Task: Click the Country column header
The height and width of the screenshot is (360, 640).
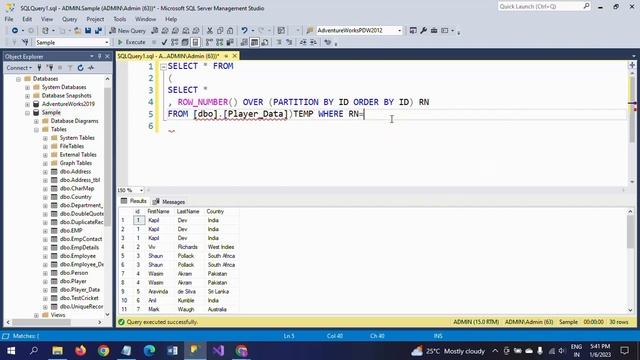Action: click(215, 211)
